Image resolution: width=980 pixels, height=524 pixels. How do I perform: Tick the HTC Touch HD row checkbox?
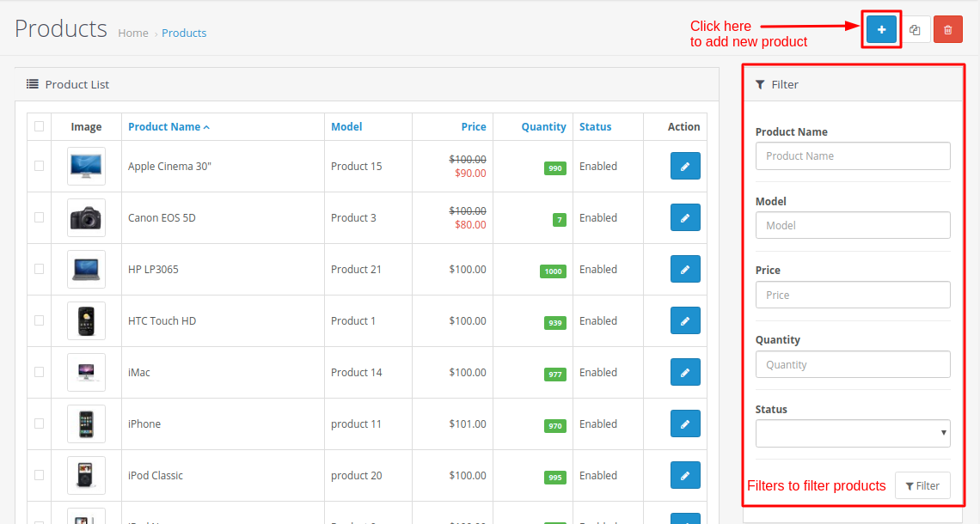click(x=40, y=320)
